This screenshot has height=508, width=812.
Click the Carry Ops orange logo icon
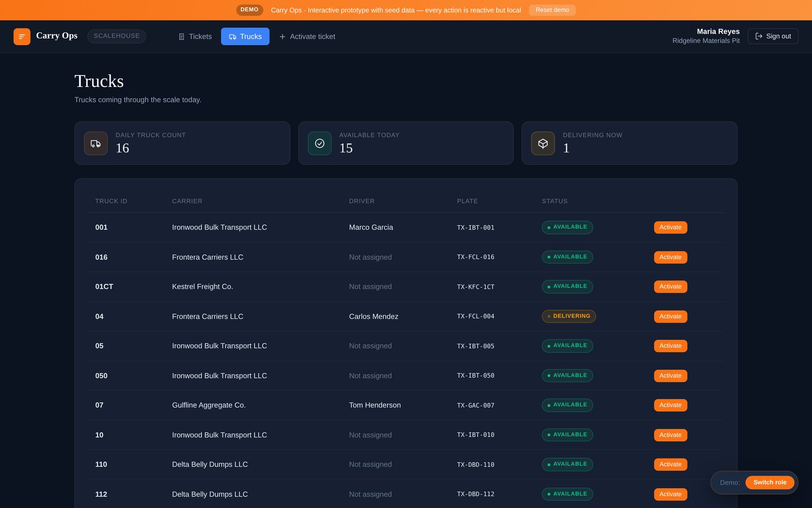coord(22,37)
